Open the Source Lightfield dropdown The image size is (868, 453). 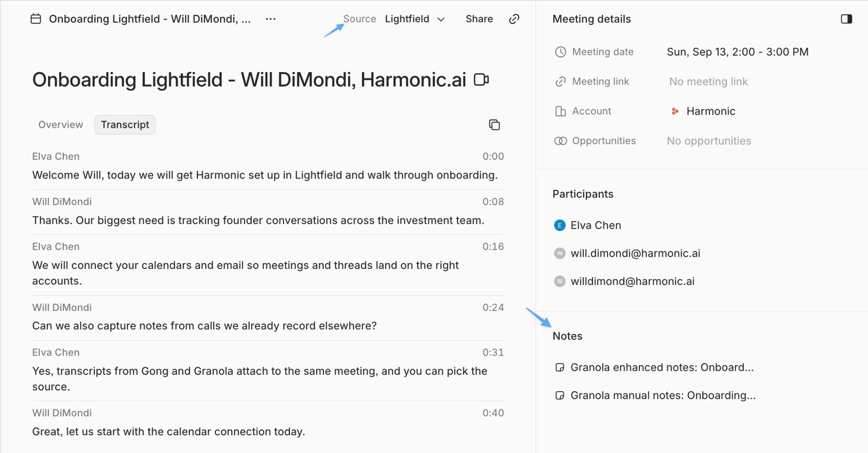pyautogui.click(x=415, y=19)
